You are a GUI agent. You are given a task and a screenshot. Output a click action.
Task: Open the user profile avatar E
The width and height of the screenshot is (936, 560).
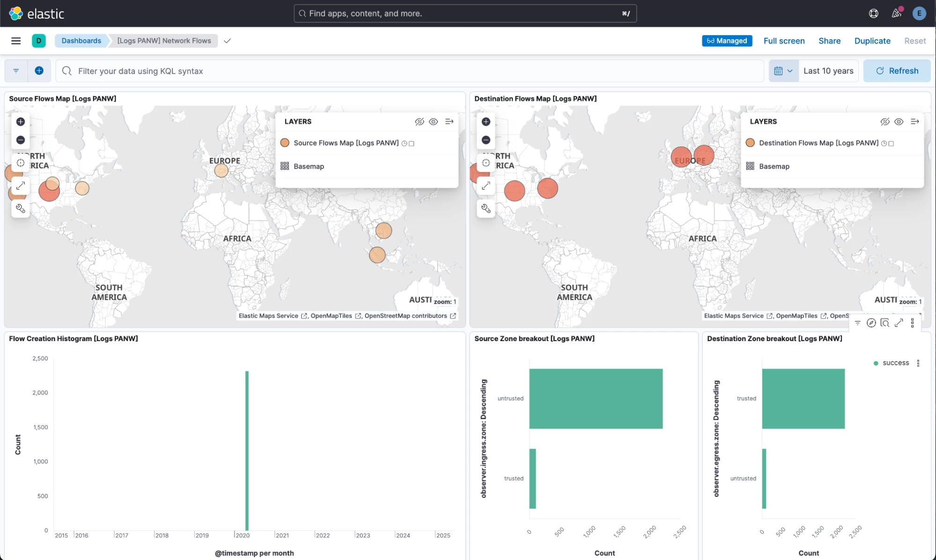[x=919, y=14]
